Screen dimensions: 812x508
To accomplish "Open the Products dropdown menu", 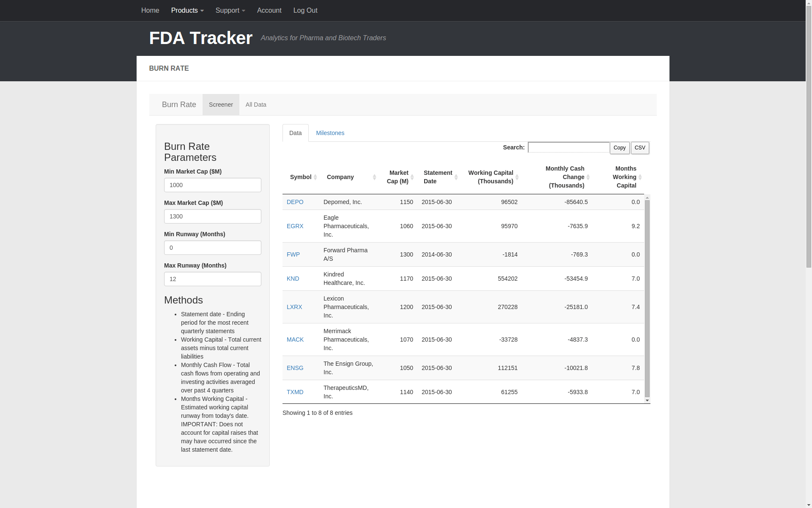I will 187,10.
